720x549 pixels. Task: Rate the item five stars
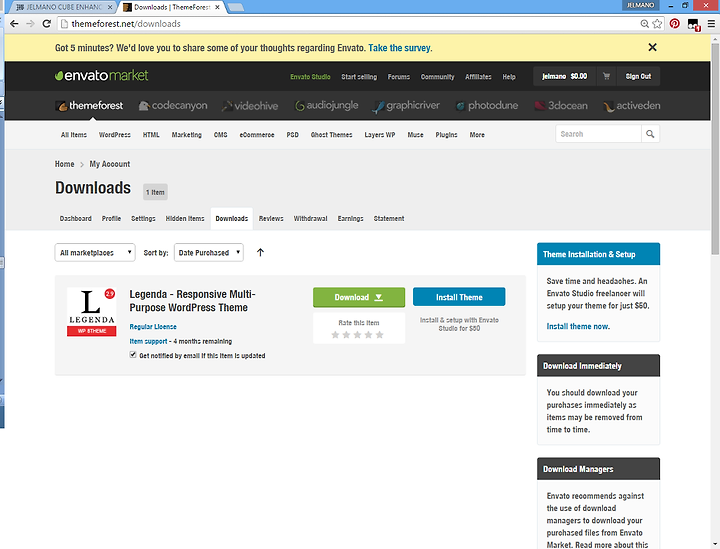[x=379, y=335]
